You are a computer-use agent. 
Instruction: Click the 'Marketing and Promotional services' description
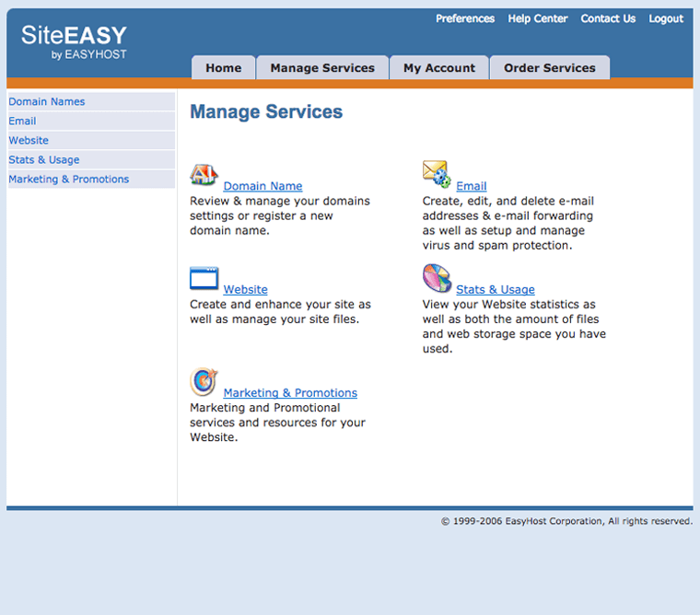coord(277,423)
